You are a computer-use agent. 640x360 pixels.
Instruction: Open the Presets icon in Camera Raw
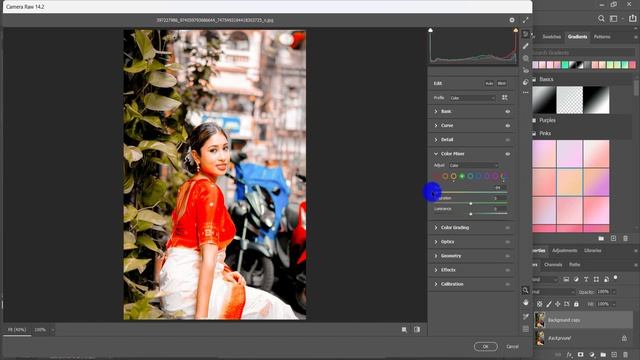[525, 82]
